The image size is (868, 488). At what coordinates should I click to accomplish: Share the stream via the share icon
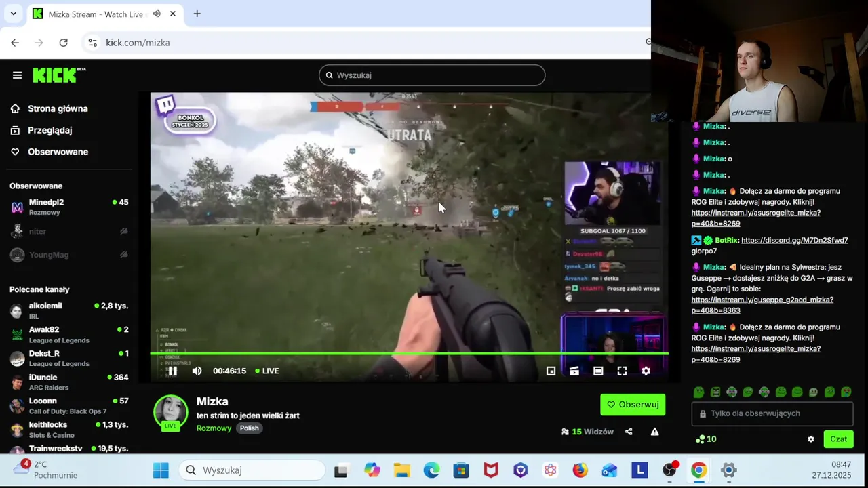(x=629, y=432)
